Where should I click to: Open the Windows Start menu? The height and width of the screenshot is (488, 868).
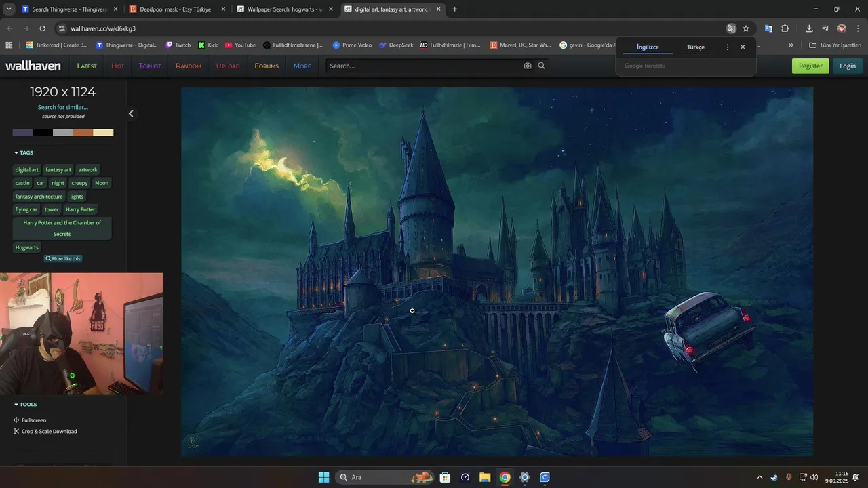[x=323, y=477]
